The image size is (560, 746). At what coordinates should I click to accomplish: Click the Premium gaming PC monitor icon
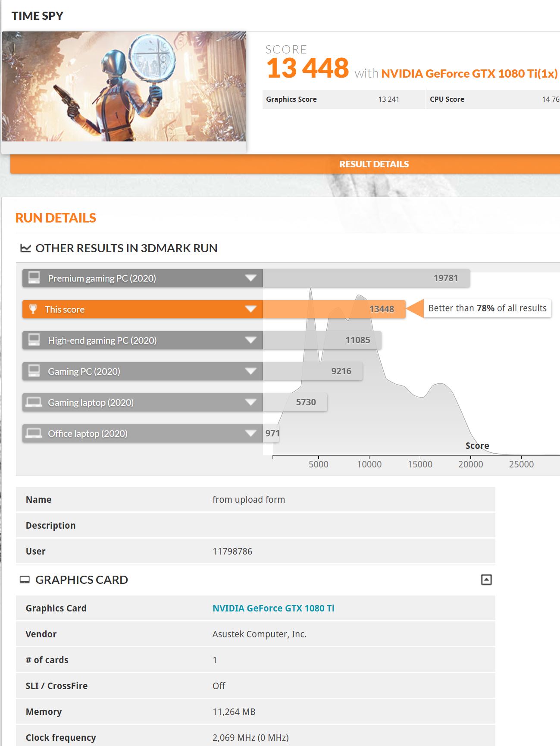(34, 278)
